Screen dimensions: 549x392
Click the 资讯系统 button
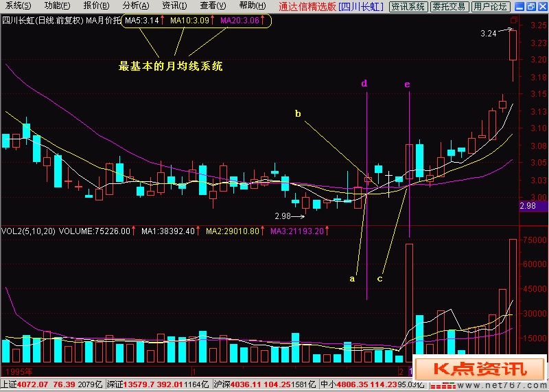pos(408,6)
